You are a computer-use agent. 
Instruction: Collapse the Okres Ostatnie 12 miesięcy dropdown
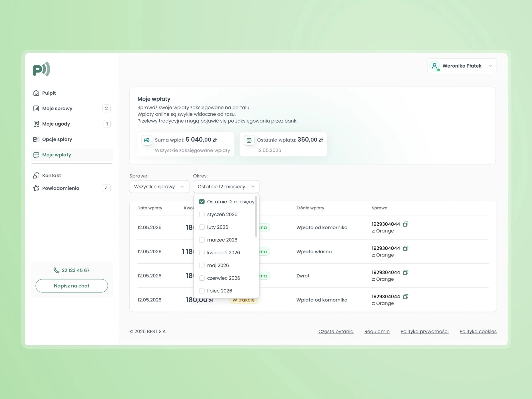tap(226, 187)
